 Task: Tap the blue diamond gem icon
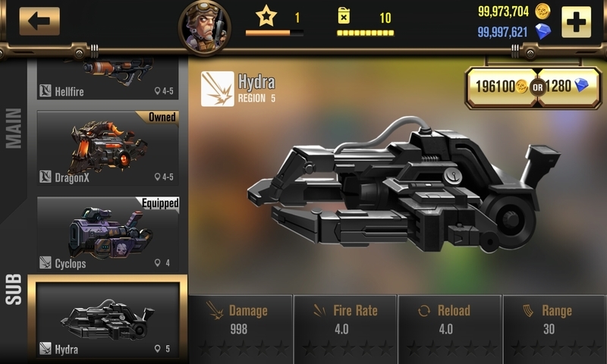click(x=543, y=32)
